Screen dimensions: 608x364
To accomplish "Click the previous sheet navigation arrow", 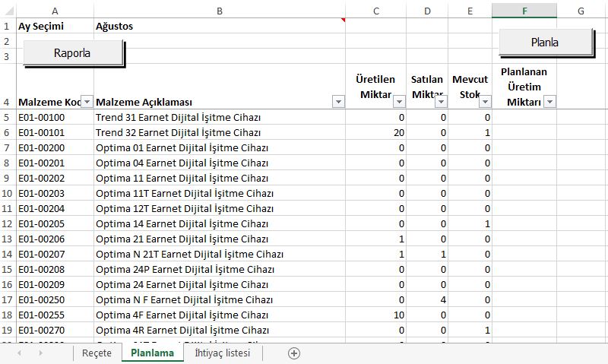I will 19,353.
